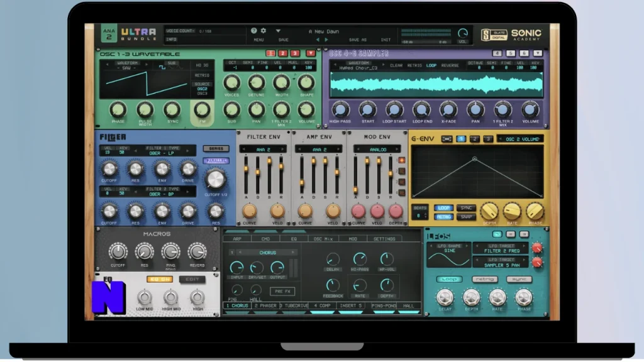
Task: Click the wavetable VOICES knob
Action: coord(231,83)
